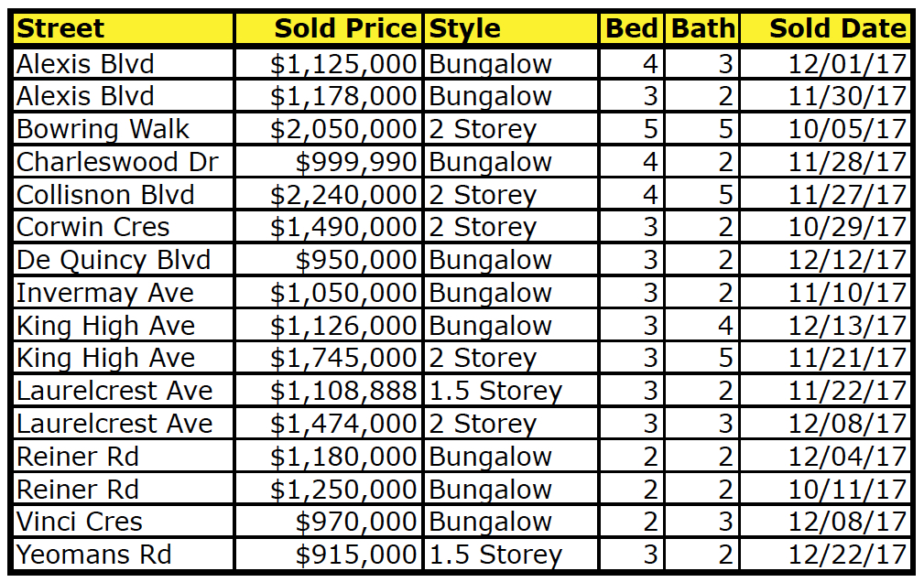Click the Street column header
924x582 pixels.
(x=123, y=28)
